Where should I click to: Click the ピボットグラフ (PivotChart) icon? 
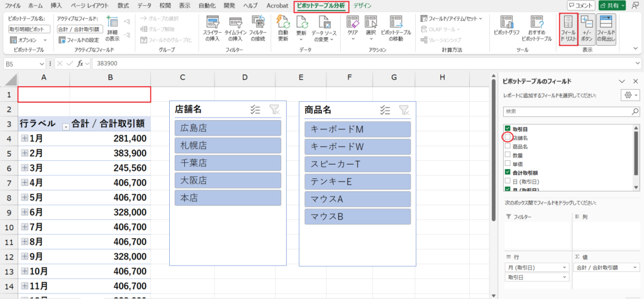pos(506,26)
